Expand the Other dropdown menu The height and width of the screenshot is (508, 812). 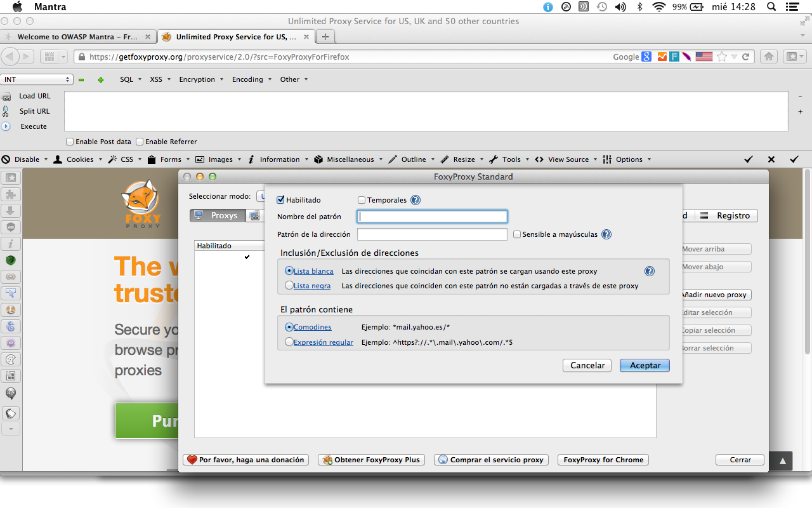tap(294, 79)
